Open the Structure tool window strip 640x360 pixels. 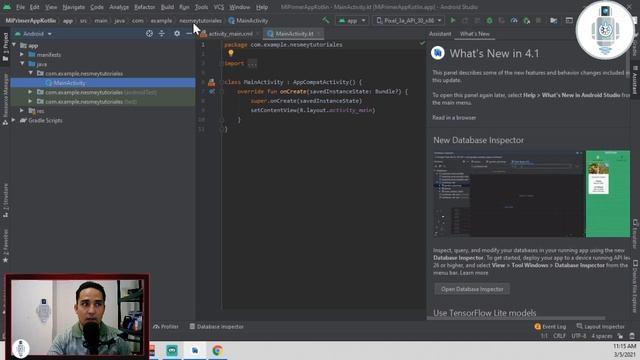pos(5,200)
